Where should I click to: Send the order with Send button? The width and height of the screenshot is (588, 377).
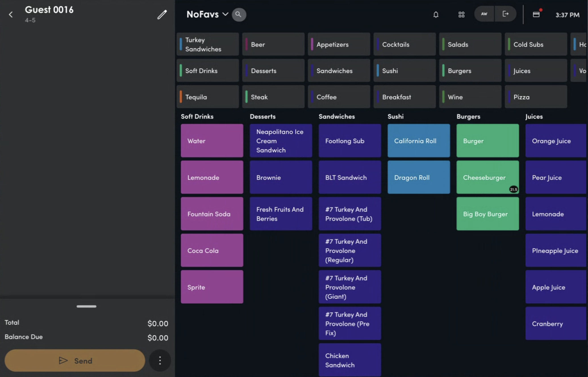[x=75, y=361]
